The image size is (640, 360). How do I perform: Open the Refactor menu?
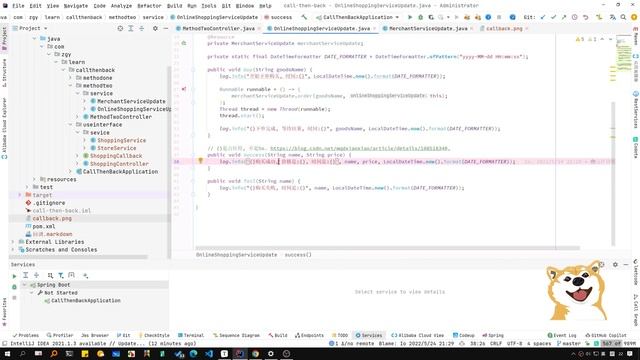149,6
